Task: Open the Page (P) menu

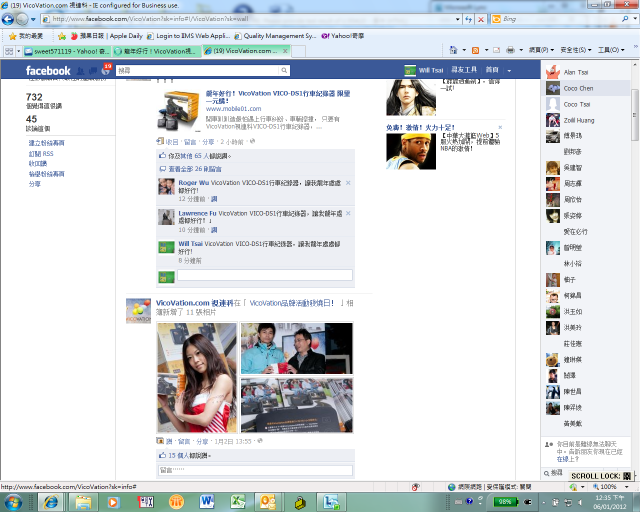Action: tap(541, 50)
